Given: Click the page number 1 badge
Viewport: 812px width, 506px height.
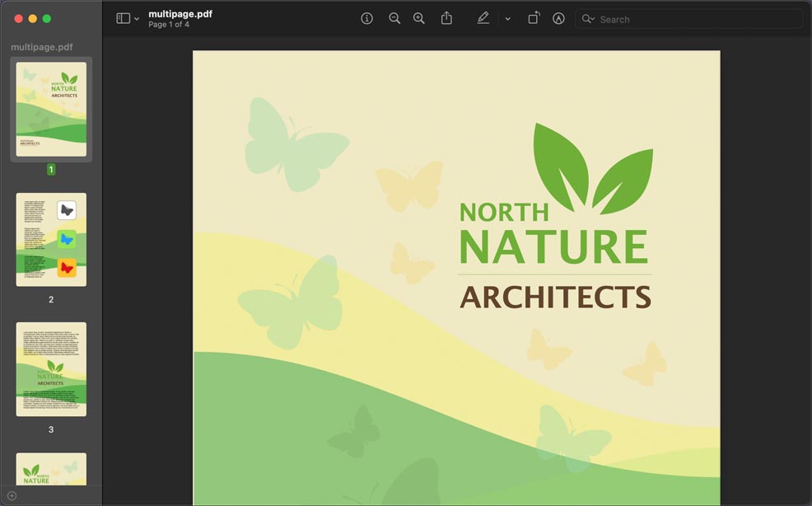Looking at the screenshot, I should [51, 170].
